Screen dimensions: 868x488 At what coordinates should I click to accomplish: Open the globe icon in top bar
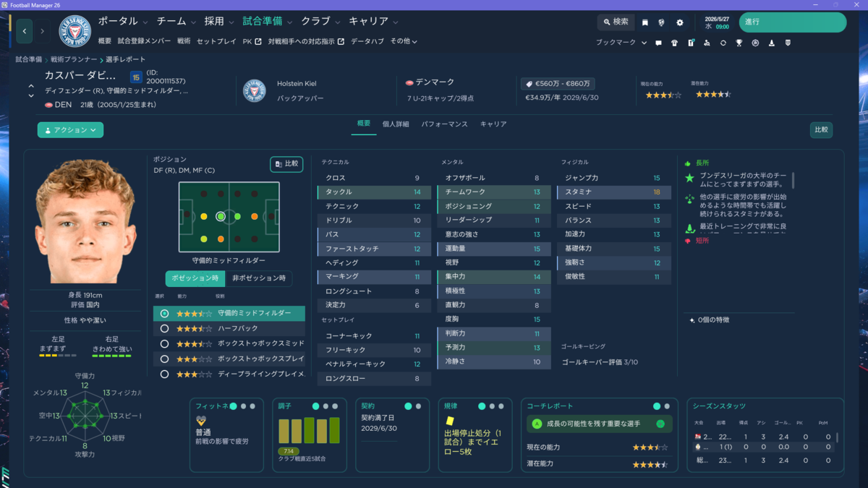(661, 22)
